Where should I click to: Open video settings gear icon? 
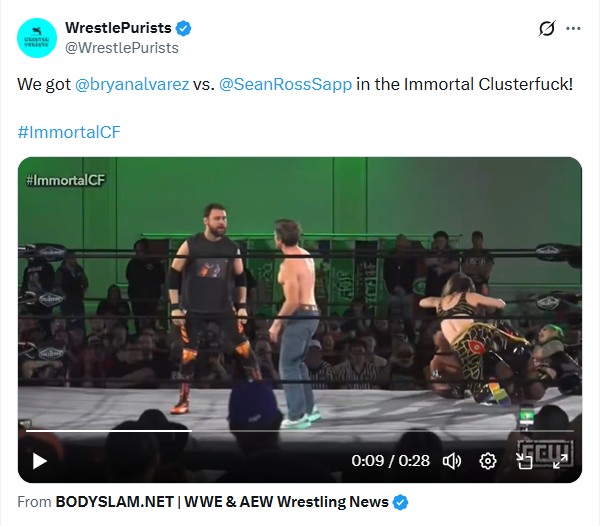[488, 461]
